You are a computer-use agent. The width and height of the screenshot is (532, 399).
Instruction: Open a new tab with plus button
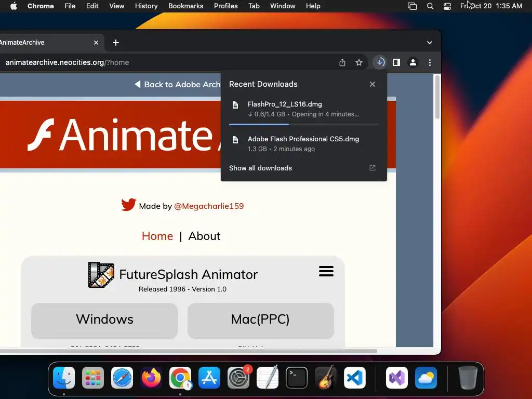point(116,43)
